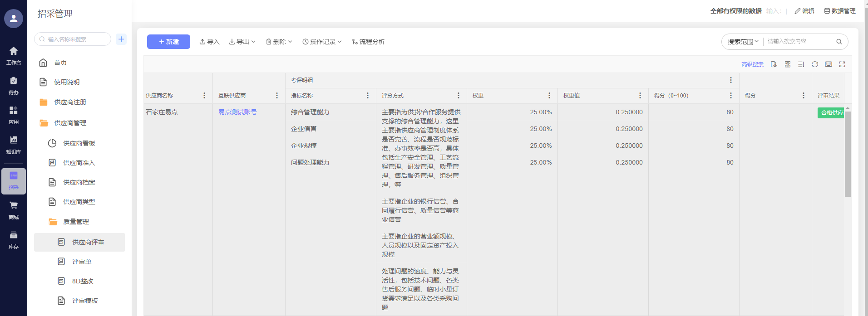
Task: Open the 知识库 knowledge base icon
Action: [x=14, y=145]
